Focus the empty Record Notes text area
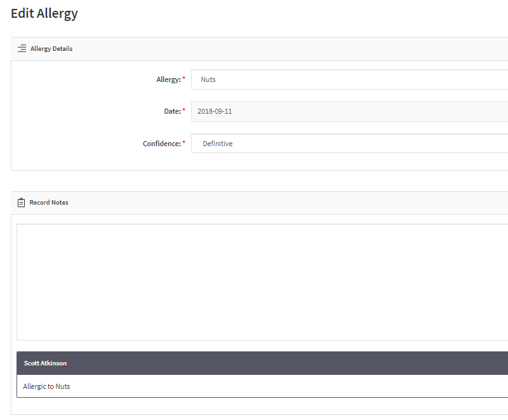This screenshot has width=508, height=420. 262,282
